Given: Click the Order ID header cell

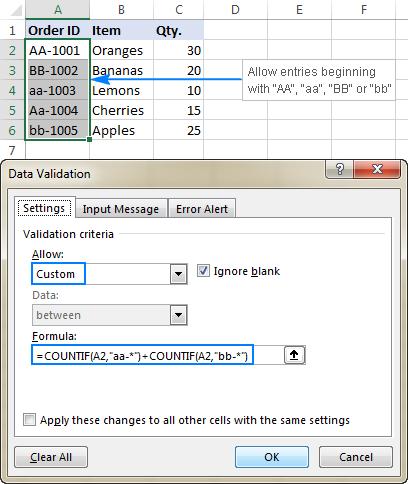Looking at the screenshot, I should tap(58, 30).
